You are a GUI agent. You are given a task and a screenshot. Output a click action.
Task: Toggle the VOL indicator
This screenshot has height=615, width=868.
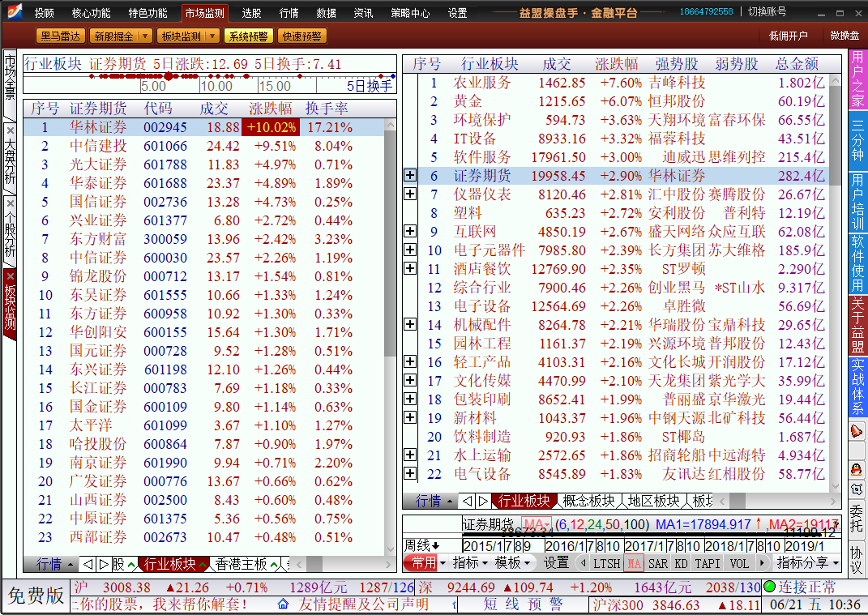click(x=739, y=563)
